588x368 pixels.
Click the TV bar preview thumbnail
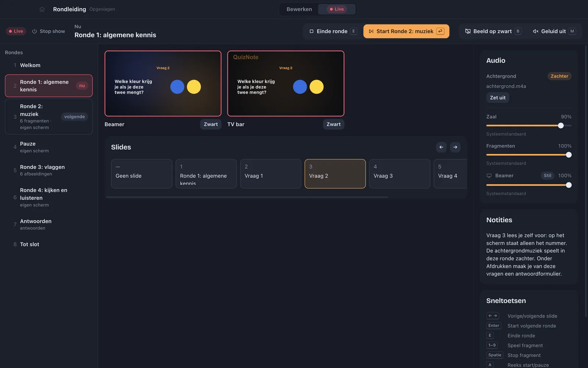coord(286,84)
